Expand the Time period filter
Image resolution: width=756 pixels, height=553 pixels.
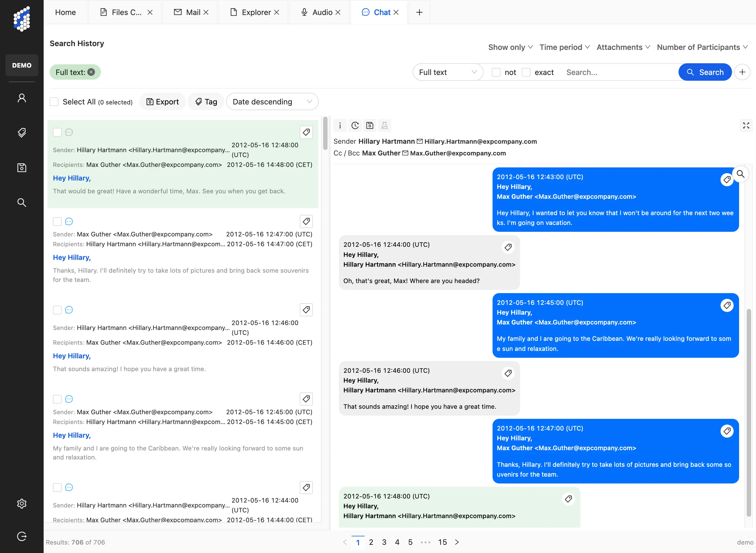564,47
